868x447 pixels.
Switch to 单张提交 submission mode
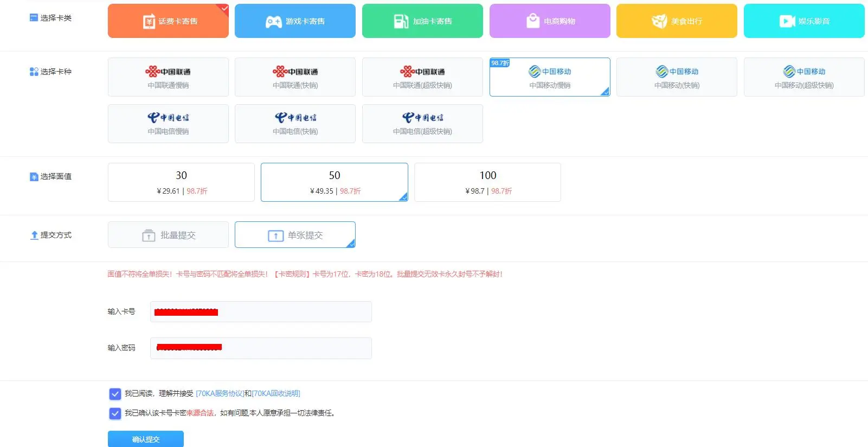(x=295, y=235)
